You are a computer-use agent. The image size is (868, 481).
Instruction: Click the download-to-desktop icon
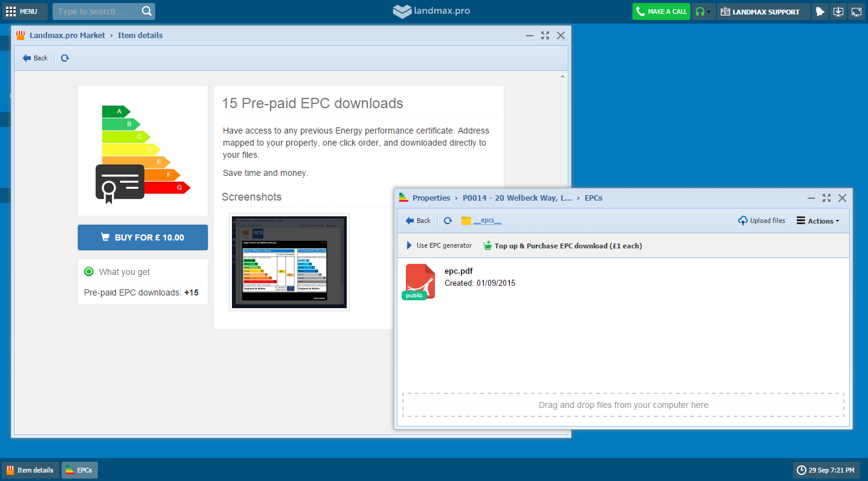(838, 11)
